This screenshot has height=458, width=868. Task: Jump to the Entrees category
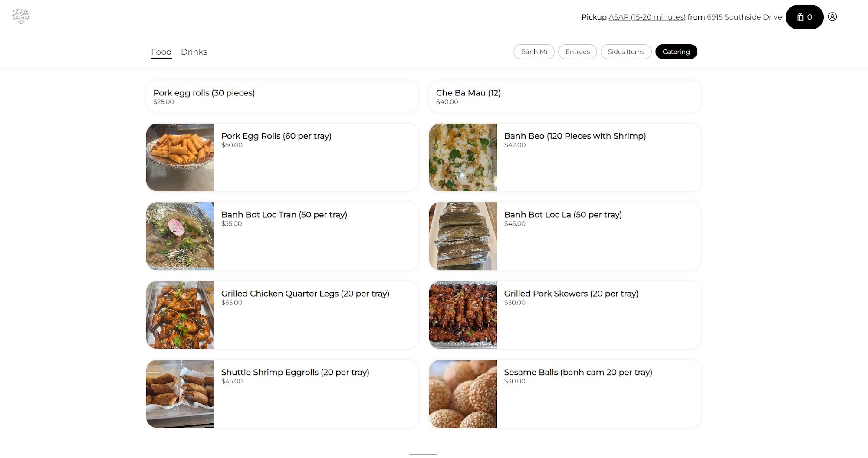click(x=577, y=52)
